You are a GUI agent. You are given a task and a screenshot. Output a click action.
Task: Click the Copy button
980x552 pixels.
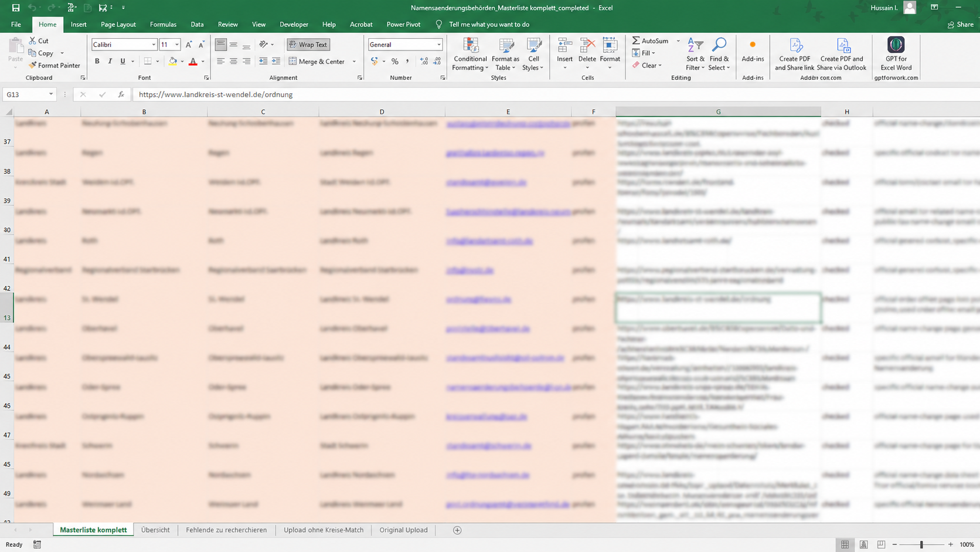pyautogui.click(x=41, y=53)
